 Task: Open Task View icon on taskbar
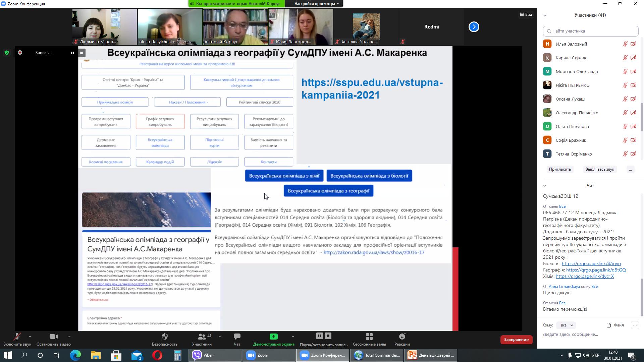coord(56,355)
